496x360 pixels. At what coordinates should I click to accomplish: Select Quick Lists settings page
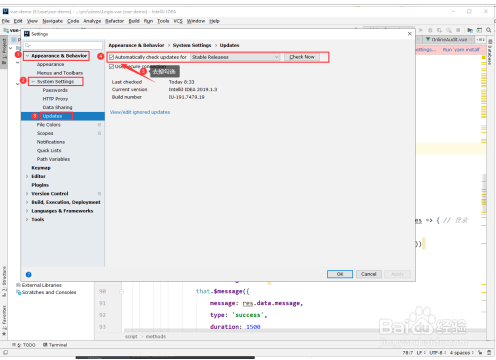(49, 151)
